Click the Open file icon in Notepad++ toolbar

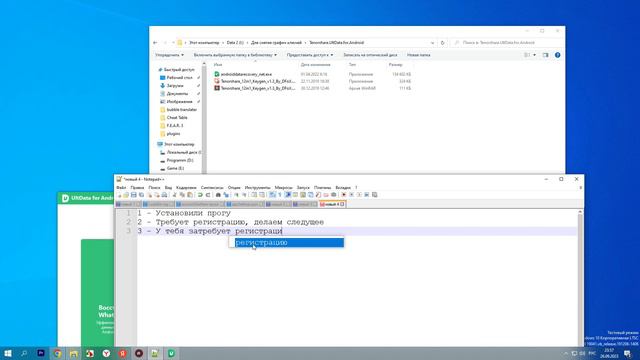pos(126,195)
